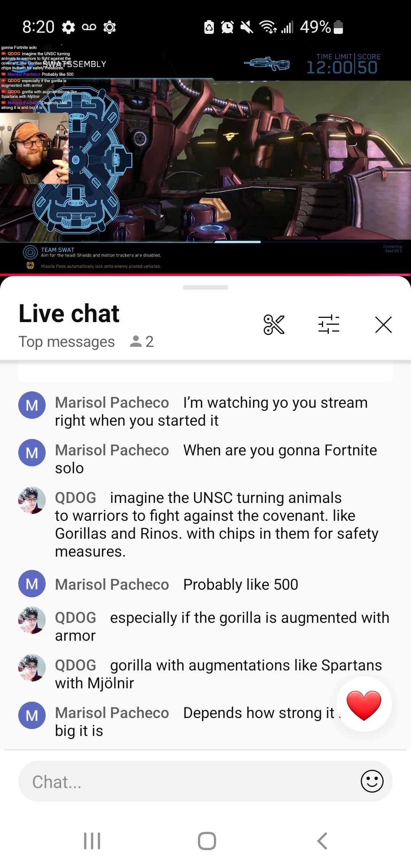Tap Marisol Pacheco avatar on first message
The width and height of the screenshot is (411, 868).
(x=32, y=405)
